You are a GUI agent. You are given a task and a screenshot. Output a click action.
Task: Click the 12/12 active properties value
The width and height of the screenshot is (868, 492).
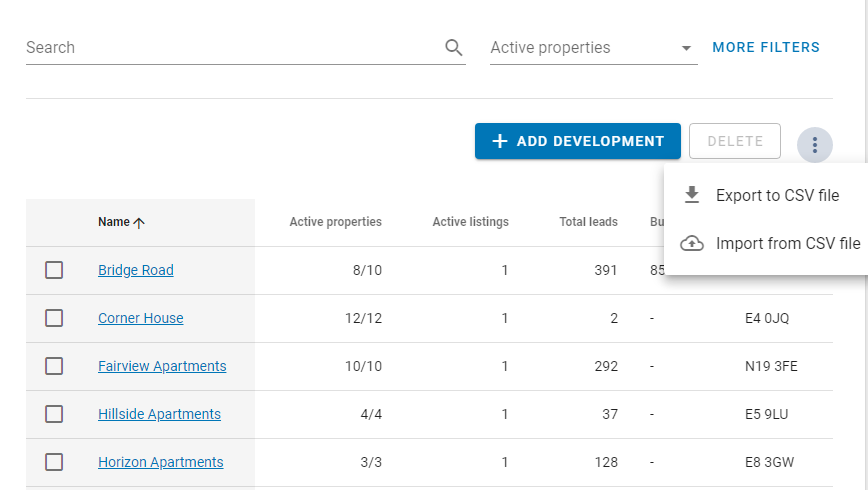click(x=363, y=318)
